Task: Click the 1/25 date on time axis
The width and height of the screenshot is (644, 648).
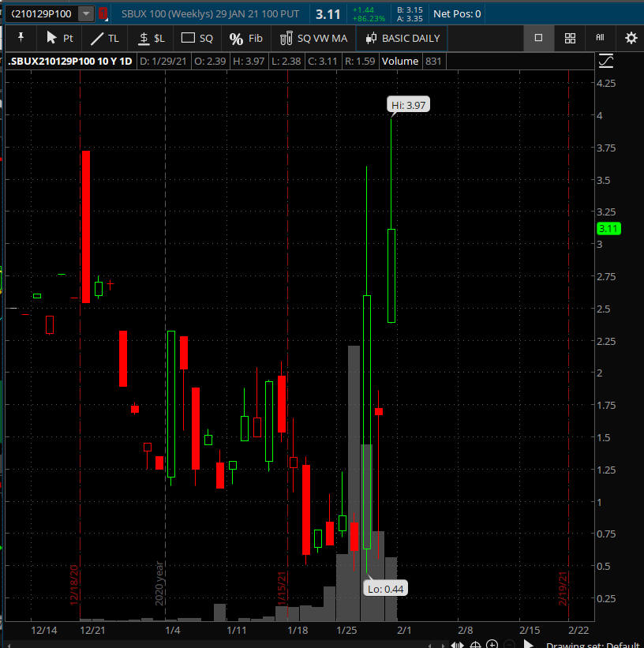Action: point(346,630)
